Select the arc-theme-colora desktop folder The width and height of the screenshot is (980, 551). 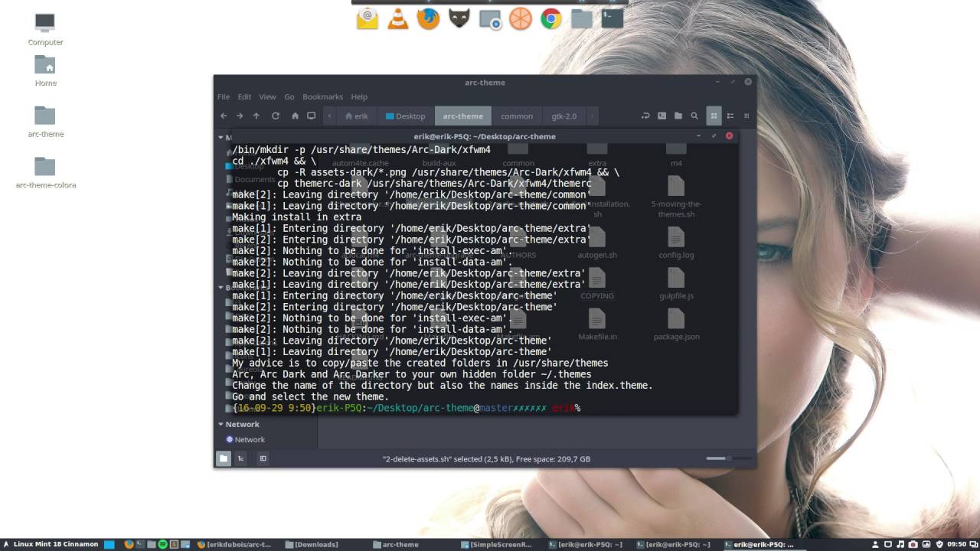(45, 173)
